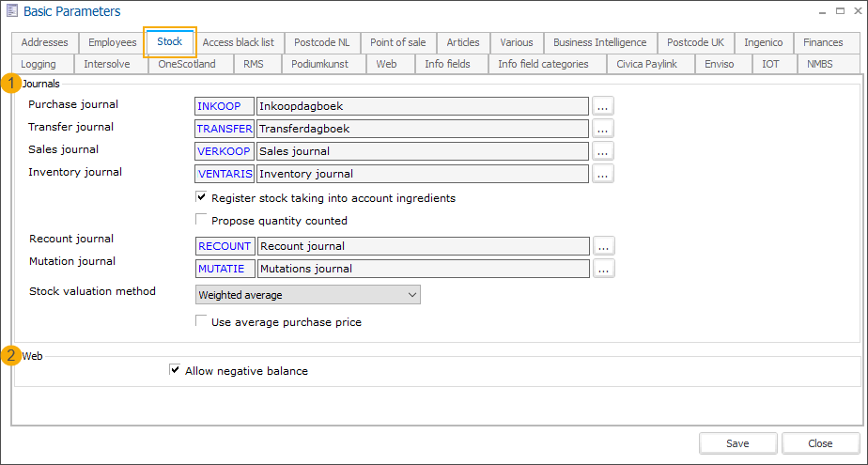The image size is (868, 465).
Task: Click the VERKOOP journal code field
Action: pos(225,151)
